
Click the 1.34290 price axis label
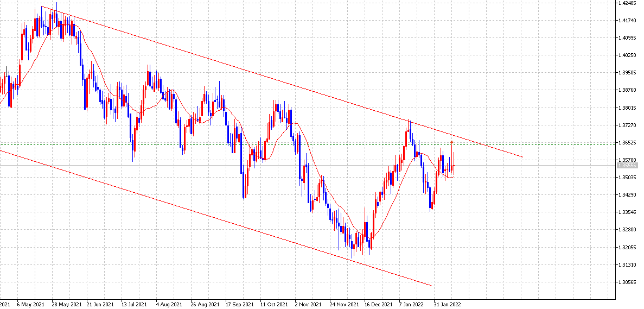628,195
